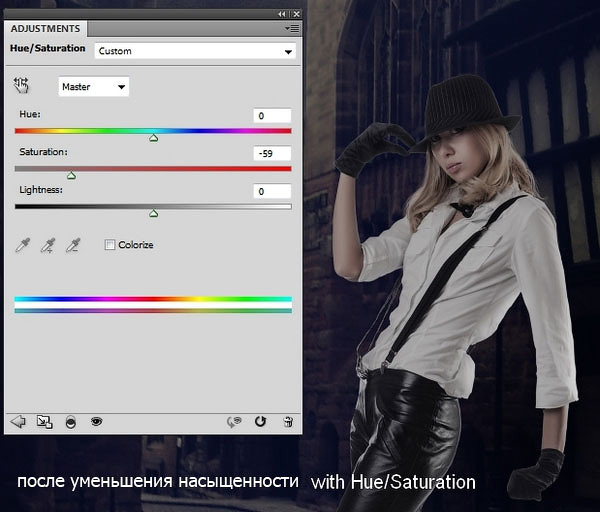Click the Saturation slider handle
This screenshot has height=512, width=600.
(71, 176)
